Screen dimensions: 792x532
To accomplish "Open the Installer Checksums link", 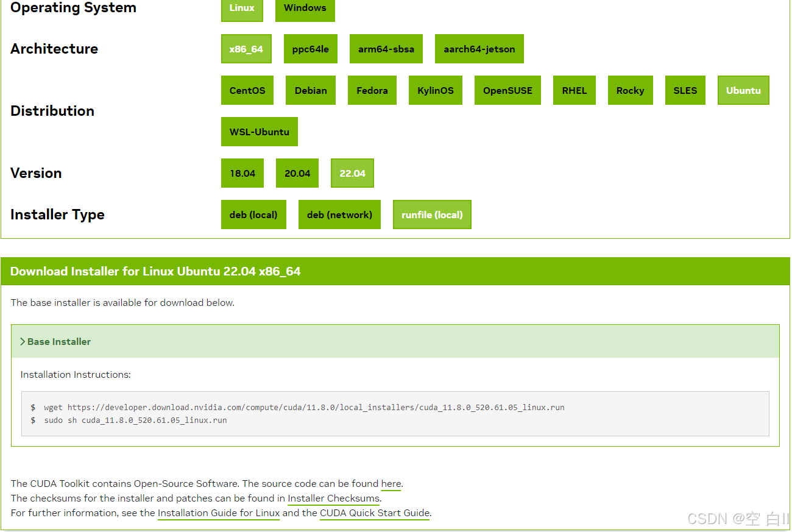I will click(334, 498).
